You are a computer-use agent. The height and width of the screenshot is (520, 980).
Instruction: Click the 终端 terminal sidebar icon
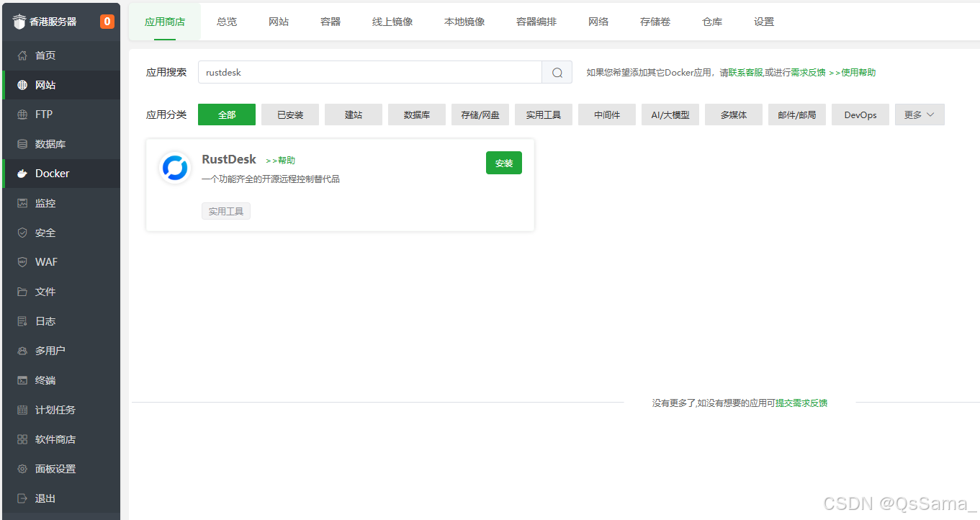22,380
